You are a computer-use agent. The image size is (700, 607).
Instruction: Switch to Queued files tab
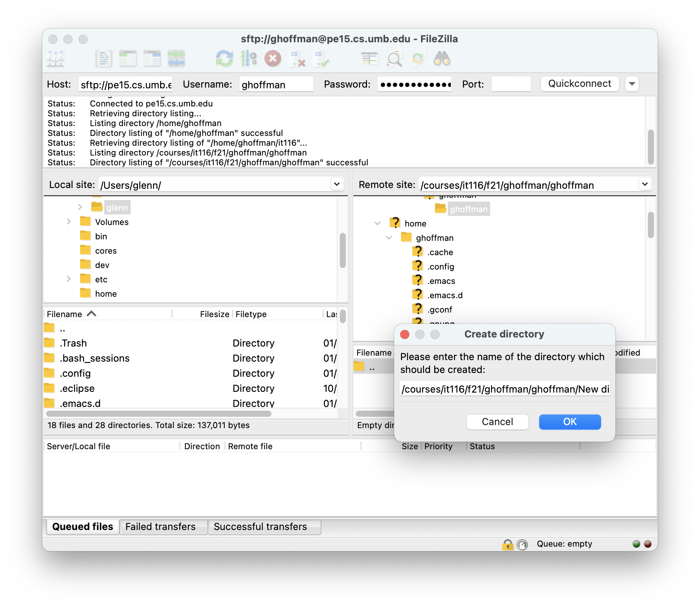point(83,527)
